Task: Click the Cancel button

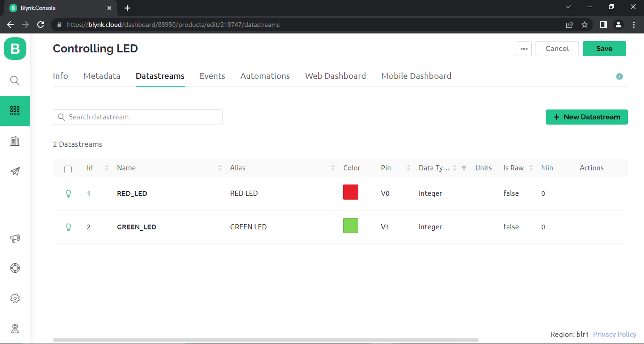Action: (x=557, y=49)
